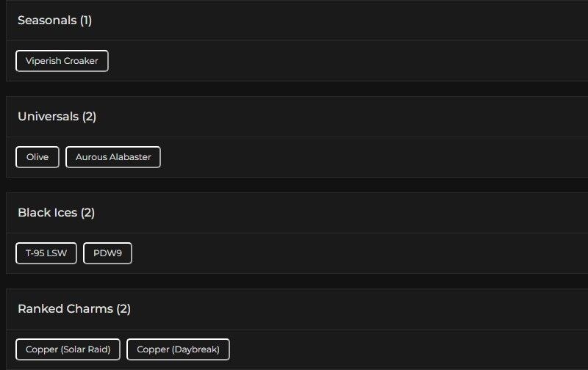This screenshot has height=370, width=588.
Task: Click empty space right of Viperish Croaker
Action: tap(331, 61)
